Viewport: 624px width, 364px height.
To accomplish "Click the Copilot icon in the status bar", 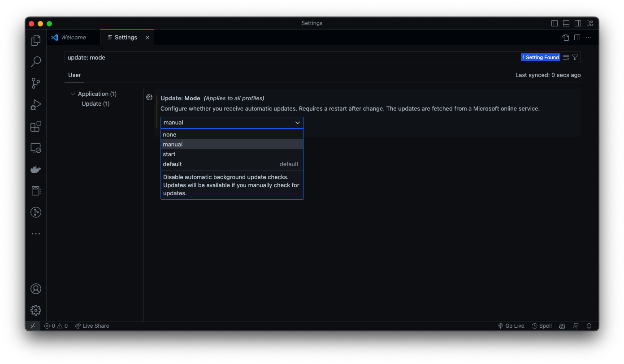I will (x=562, y=325).
